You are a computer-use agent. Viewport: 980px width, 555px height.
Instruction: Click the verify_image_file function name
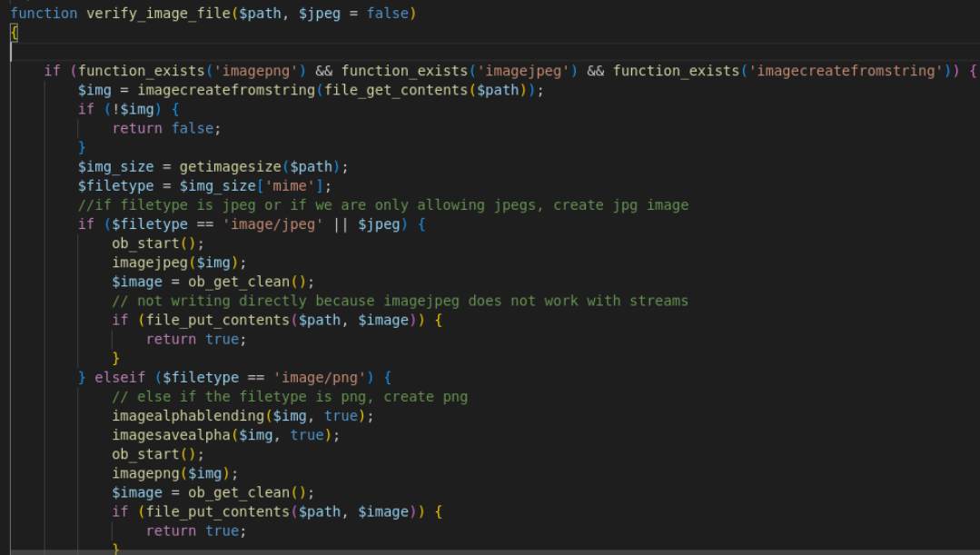pyautogui.click(x=159, y=13)
